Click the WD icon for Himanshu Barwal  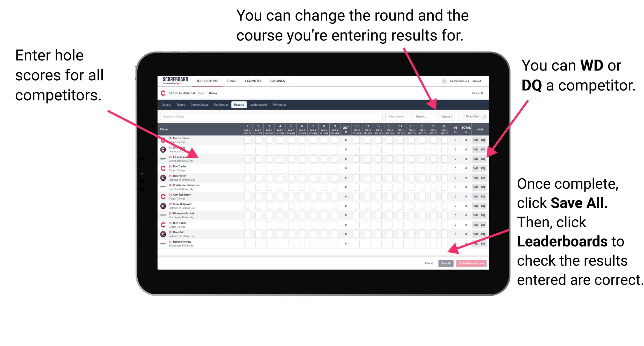474,215
